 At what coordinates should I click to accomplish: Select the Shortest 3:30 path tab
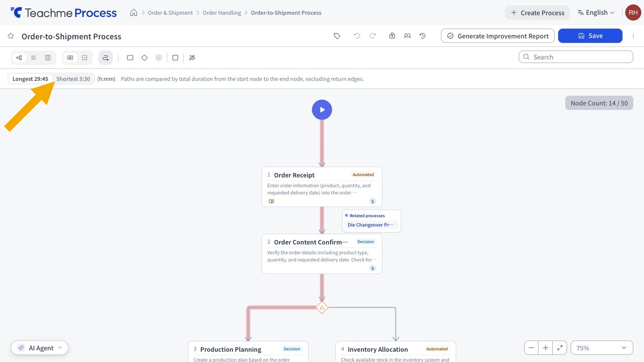pyautogui.click(x=73, y=79)
